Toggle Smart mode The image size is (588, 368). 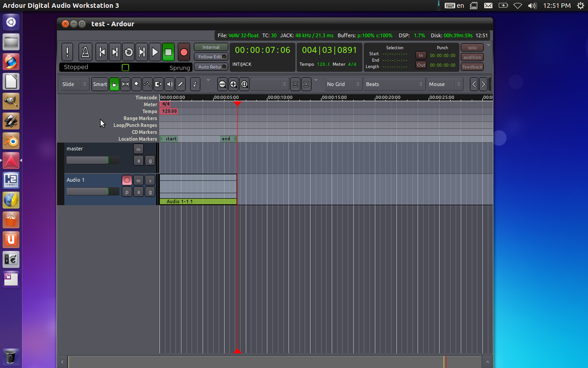click(100, 84)
